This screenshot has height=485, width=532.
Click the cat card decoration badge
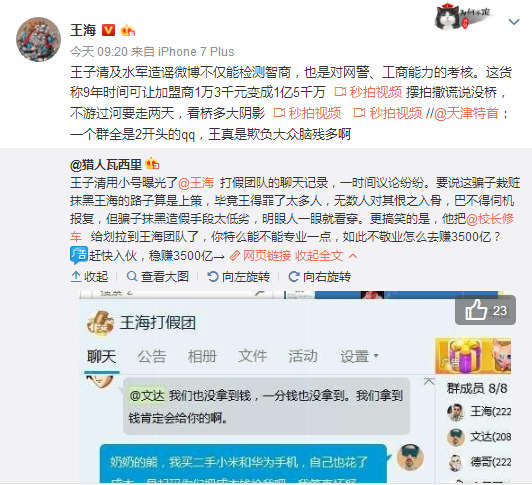(462, 15)
